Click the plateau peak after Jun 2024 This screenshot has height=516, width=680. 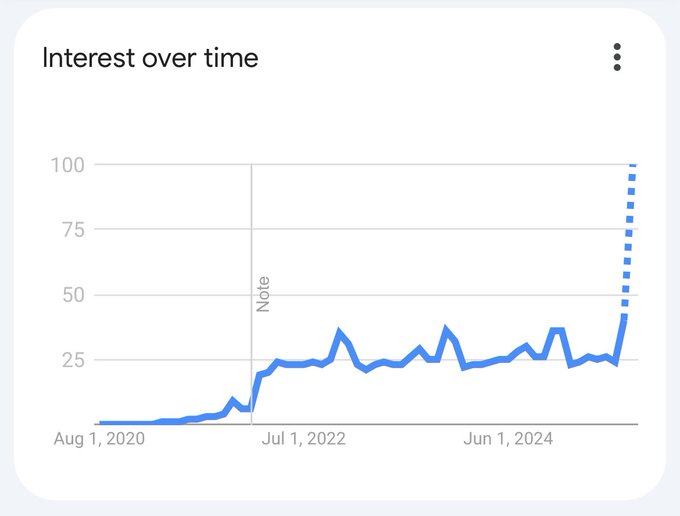(x=557, y=331)
